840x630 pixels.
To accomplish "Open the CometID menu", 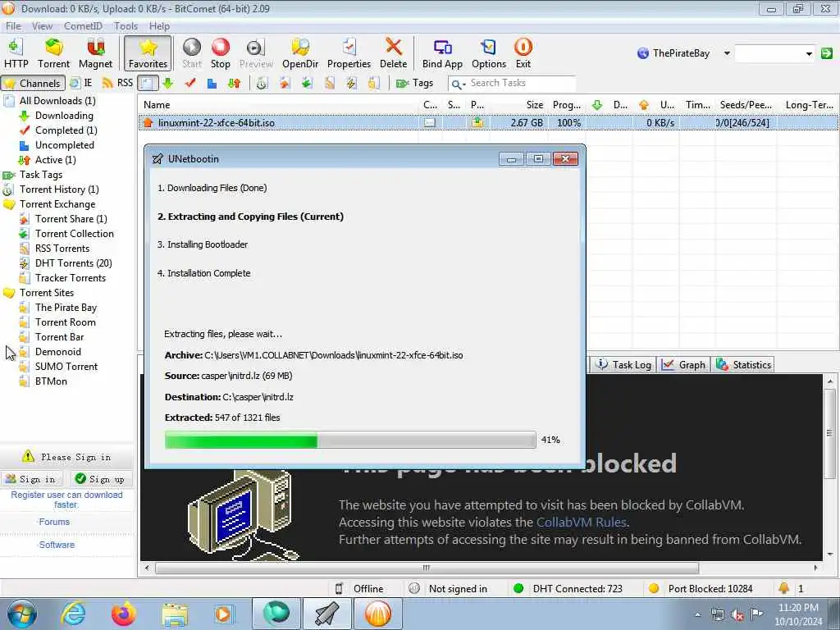I will 83,25.
